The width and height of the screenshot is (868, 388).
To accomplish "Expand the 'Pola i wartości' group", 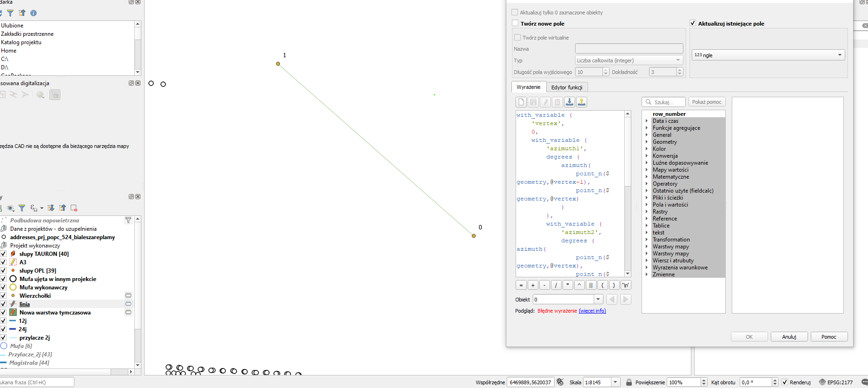I will pyautogui.click(x=646, y=205).
